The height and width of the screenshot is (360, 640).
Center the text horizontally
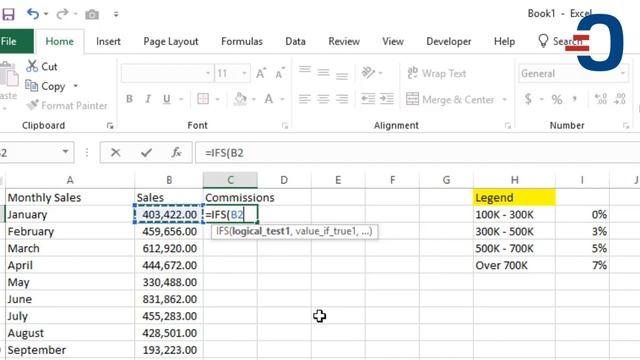tap(323, 99)
